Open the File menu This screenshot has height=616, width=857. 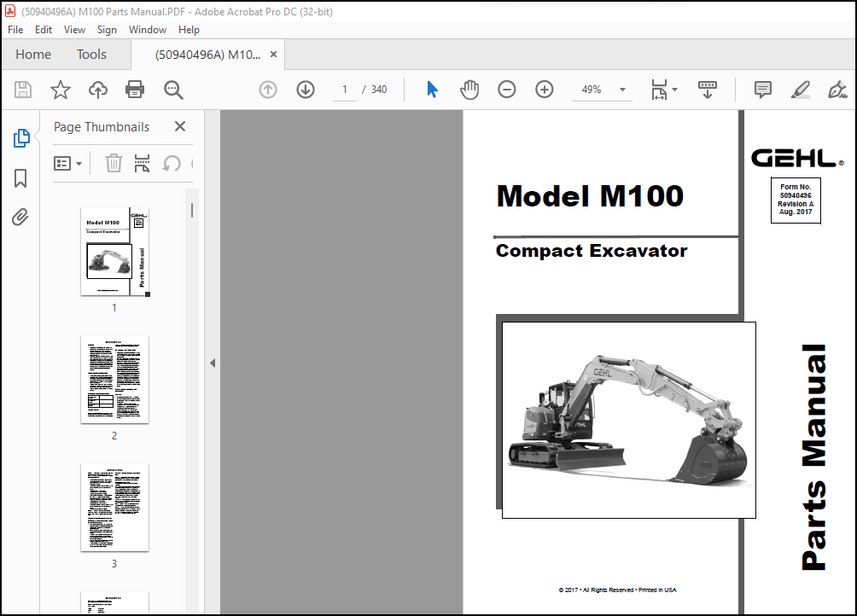[x=15, y=30]
